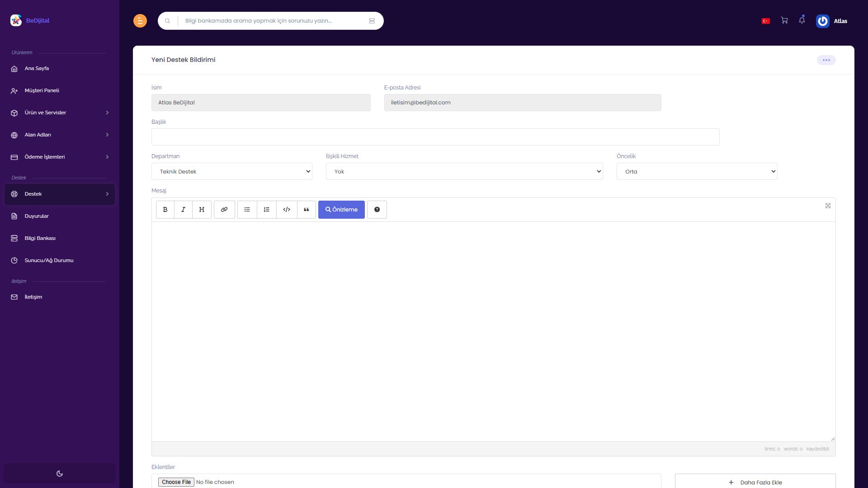Open Duyurular page
868x488 pixels.
(x=60, y=216)
